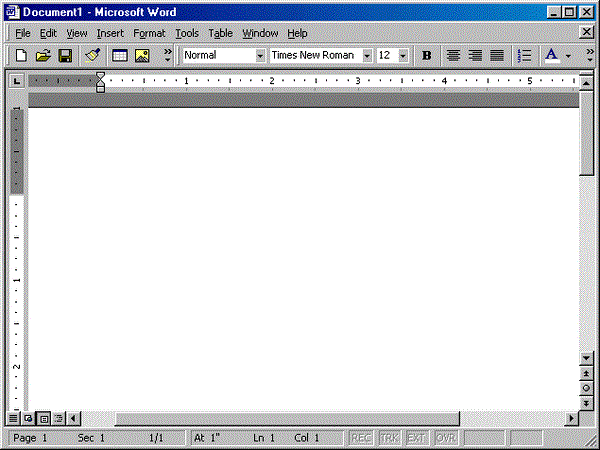Screen dimensions: 600x450
Task: Click the Sec 1 status bar entry
Action: click(x=91, y=438)
